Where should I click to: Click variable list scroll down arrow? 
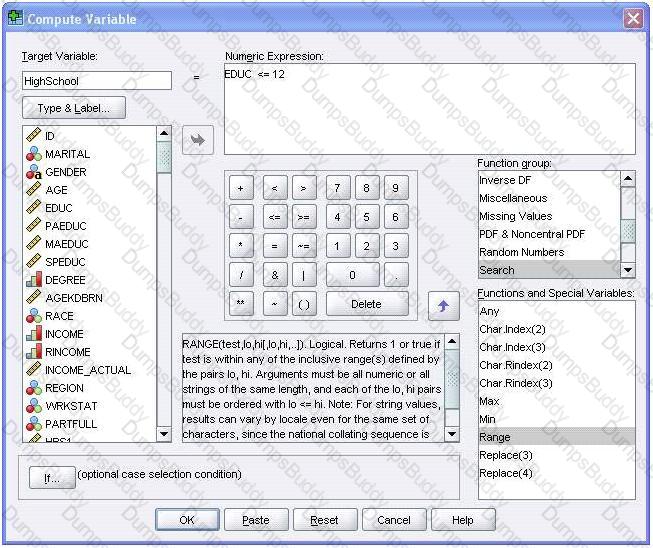pyautogui.click(x=164, y=434)
